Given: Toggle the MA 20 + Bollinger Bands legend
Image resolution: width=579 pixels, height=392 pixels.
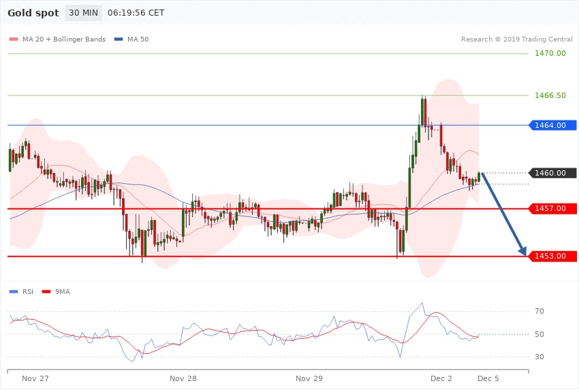Looking at the screenshot, I should 58,39.
